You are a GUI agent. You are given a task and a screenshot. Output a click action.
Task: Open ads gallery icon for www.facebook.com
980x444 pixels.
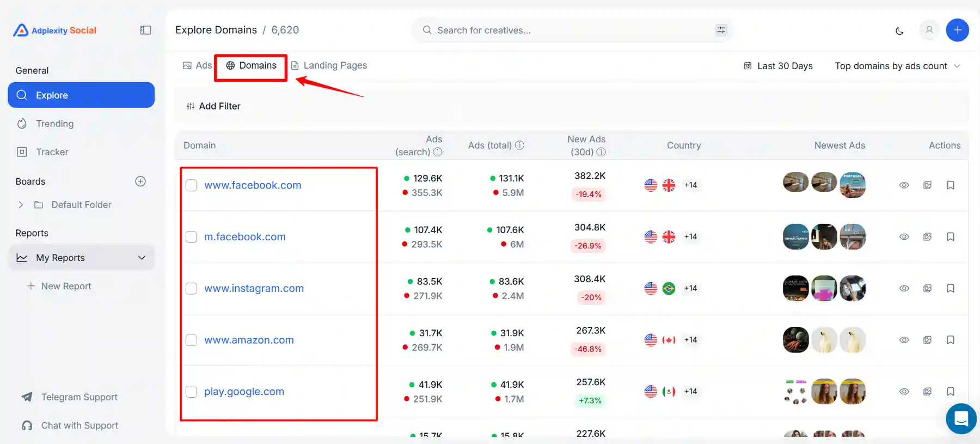click(x=927, y=185)
